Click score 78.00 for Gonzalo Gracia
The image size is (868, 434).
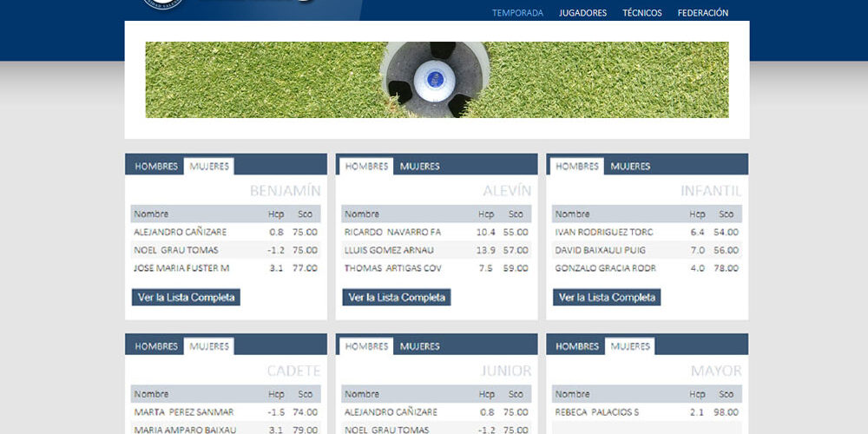pos(726,268)
